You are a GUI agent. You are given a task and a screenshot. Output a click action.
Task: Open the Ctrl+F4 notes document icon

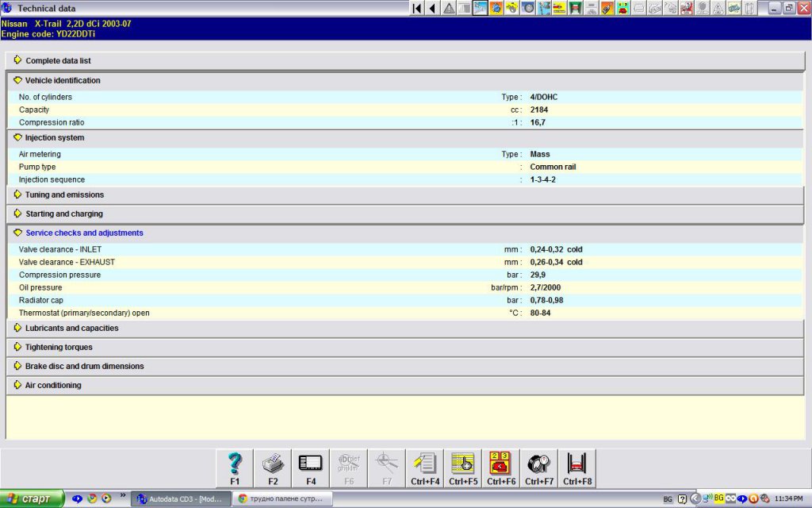pos(425,468)
